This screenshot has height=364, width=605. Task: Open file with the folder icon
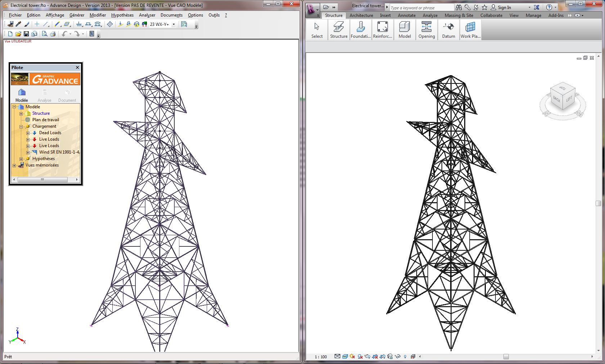18,34
